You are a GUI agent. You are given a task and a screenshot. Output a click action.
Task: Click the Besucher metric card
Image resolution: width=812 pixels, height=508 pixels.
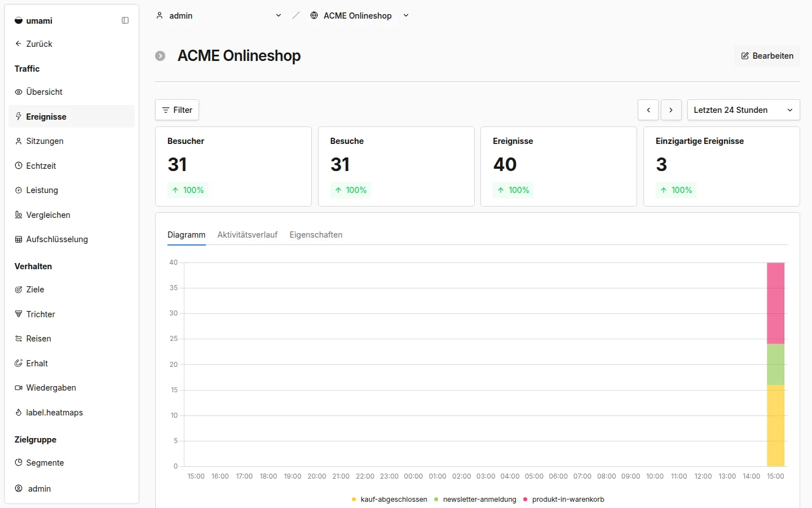[233, 167]
